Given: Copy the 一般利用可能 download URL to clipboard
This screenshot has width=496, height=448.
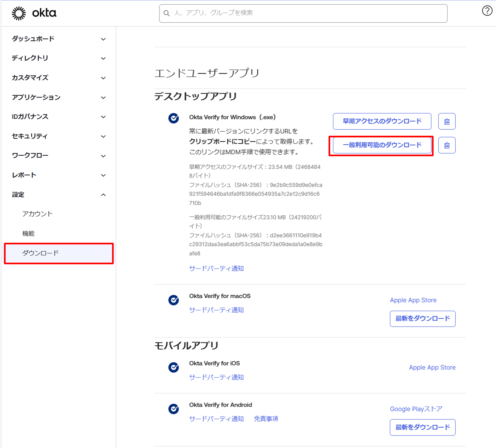Looking at the screenshot, I should (447, 145).
